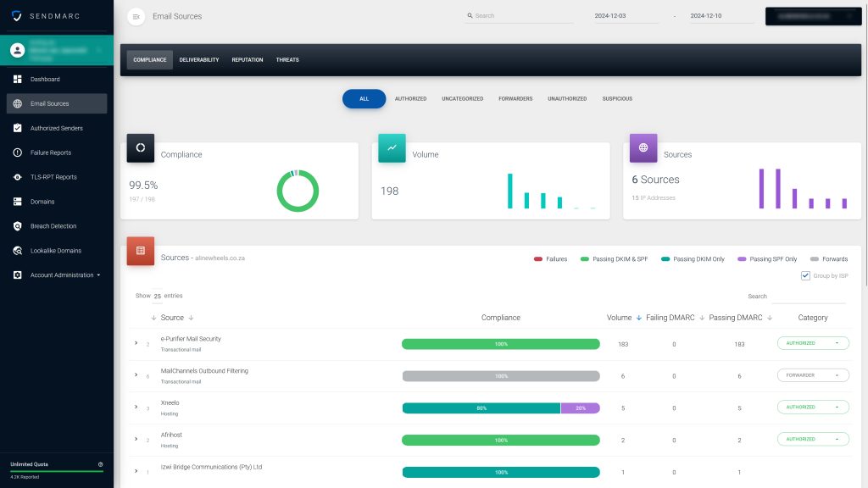The image size is (868, 488).
Task: Click the Email Sources globe icon
Action: (18, 103)
